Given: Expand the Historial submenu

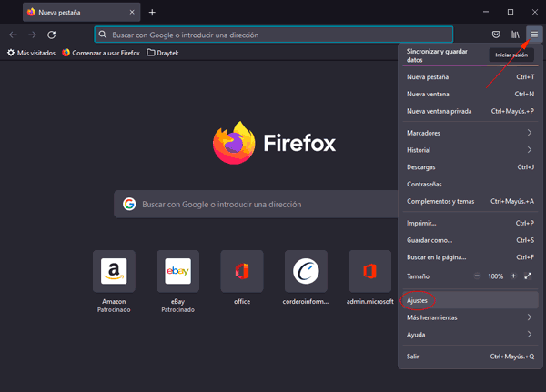Looking at the screenshot, I should 470,150.
